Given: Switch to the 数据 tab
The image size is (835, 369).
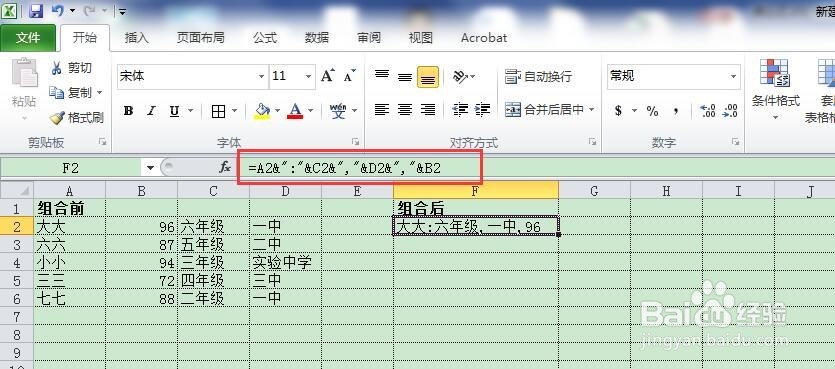Looking at the screenshot, I should click(317, 38).
